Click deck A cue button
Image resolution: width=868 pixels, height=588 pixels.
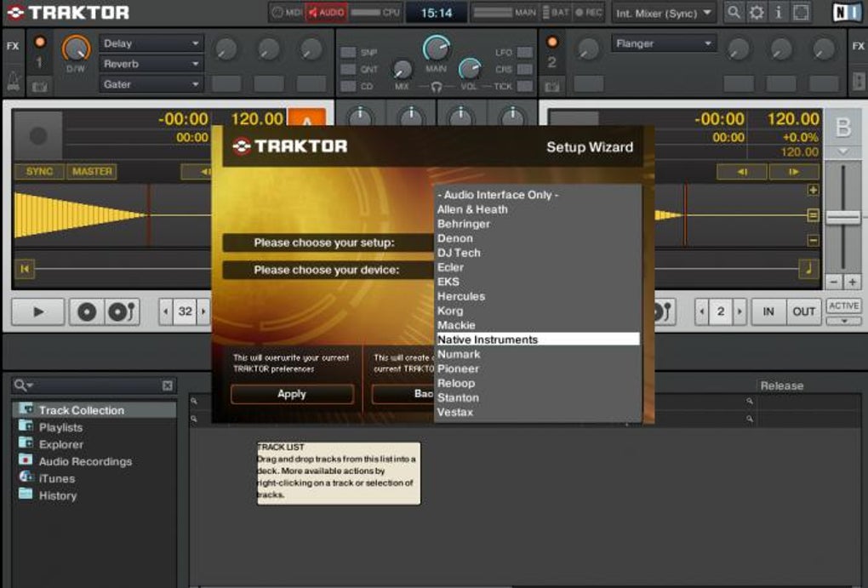coord(86,311)
